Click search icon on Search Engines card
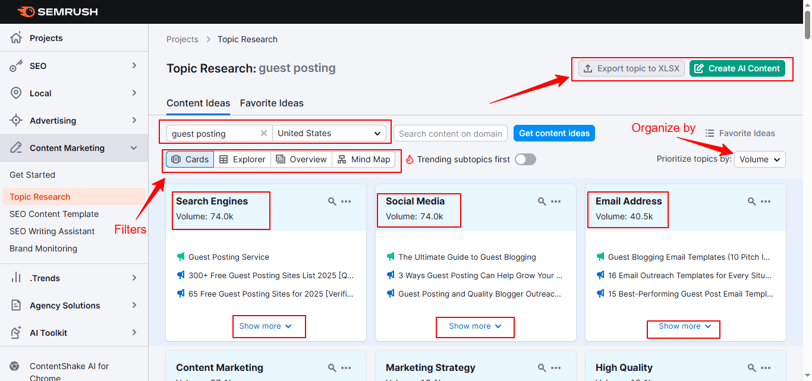Viewport: 812px width, 381px height. 332,201
